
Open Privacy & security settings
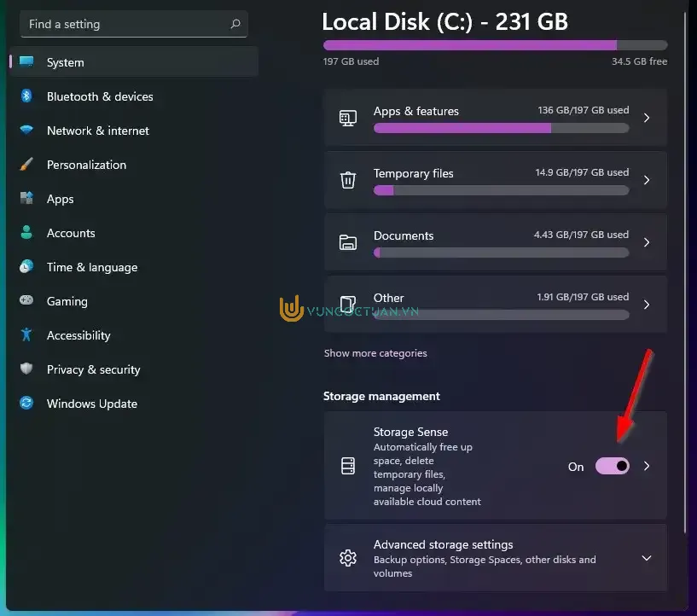134,369
